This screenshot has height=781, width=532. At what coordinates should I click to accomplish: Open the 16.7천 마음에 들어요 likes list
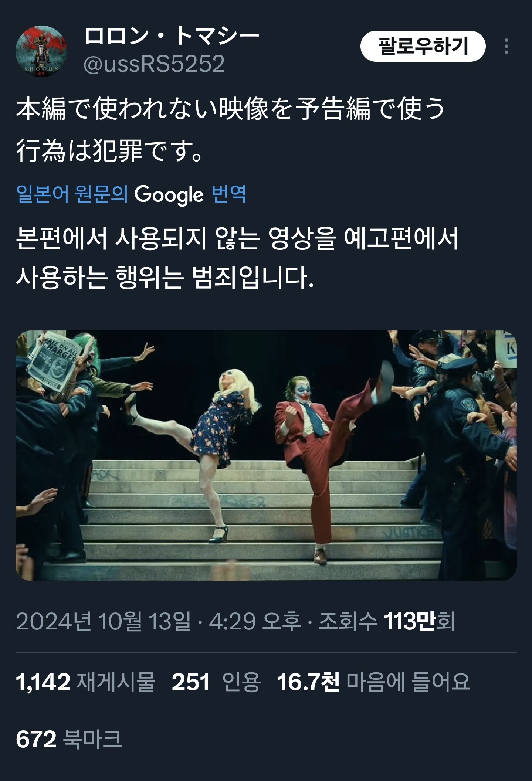[x=373, y=682]
